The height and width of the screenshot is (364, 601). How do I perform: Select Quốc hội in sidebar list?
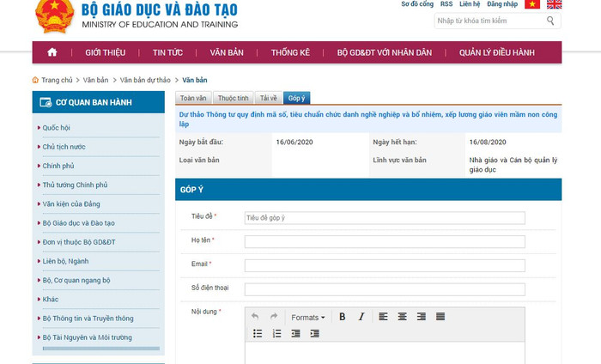coord(57,127)
